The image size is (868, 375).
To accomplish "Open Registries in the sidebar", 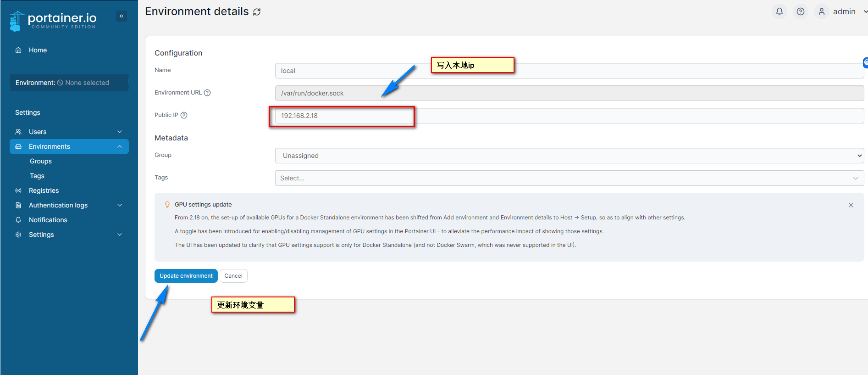I will point(44,190).
